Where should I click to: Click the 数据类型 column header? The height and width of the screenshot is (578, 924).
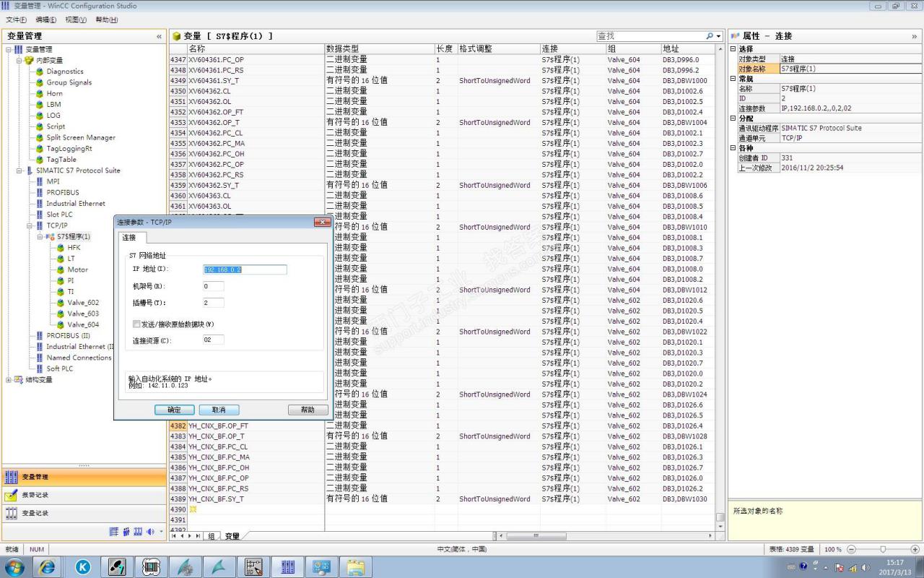tap(380, 48)
